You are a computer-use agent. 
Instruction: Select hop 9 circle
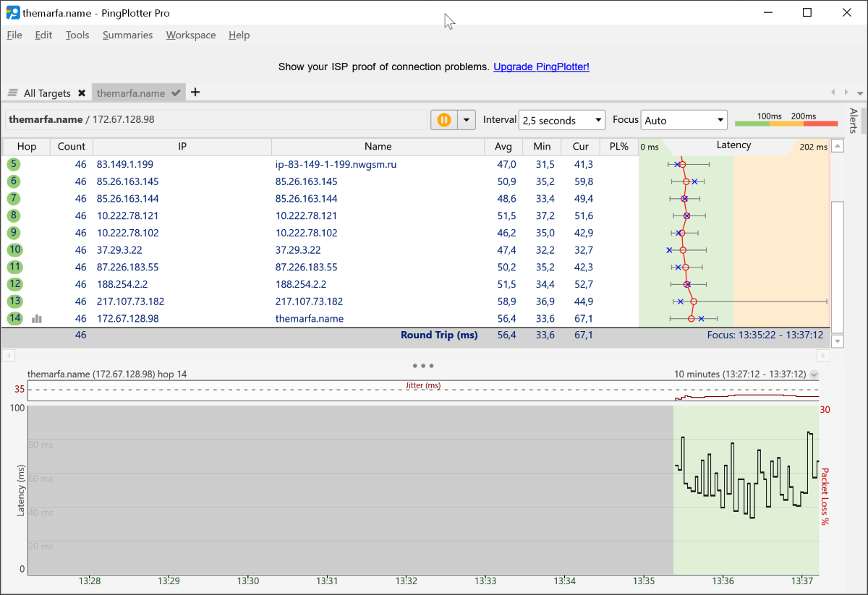pyautogui.click(x=14, y=233)
